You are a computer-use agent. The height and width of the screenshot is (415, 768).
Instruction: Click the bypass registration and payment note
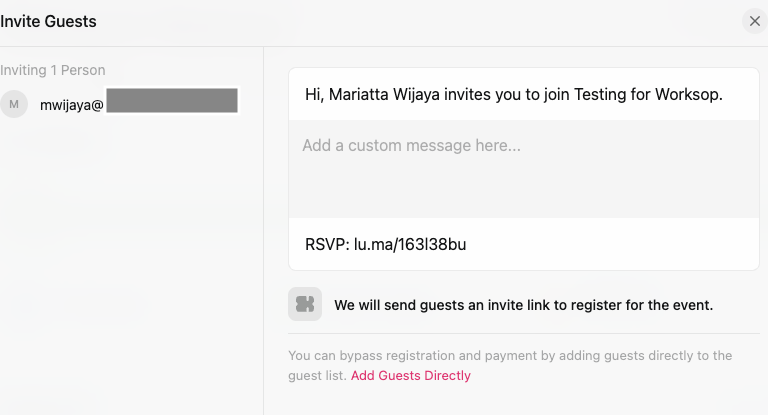pos(510,365)
